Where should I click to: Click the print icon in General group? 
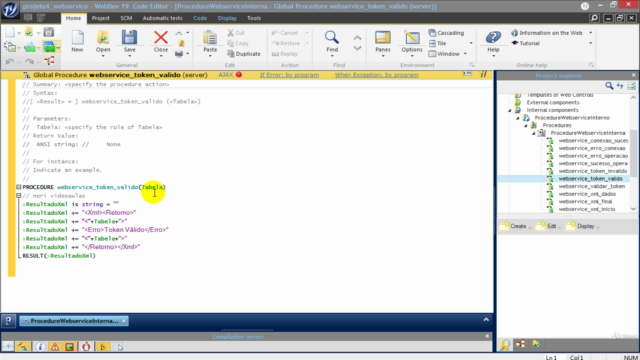tap(179, 54)
